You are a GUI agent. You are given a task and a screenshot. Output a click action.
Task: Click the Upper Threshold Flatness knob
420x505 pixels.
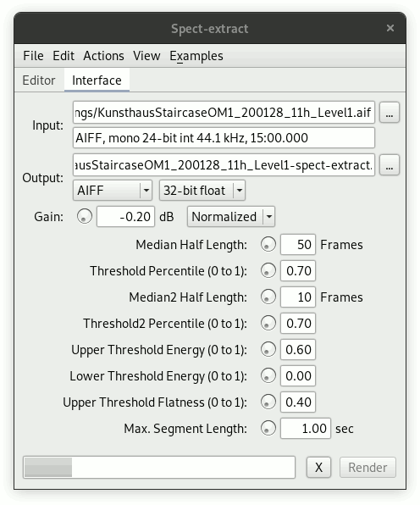pos(268,402)
